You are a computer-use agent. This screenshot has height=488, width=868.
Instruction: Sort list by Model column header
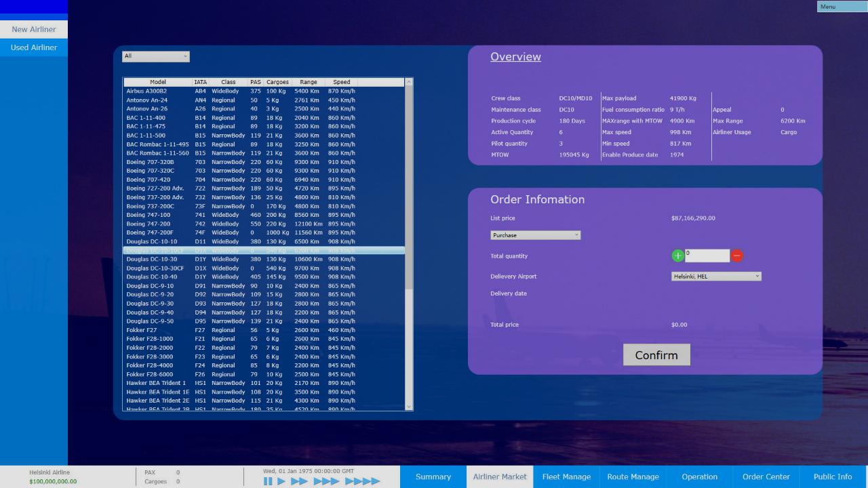pos(157,82)
